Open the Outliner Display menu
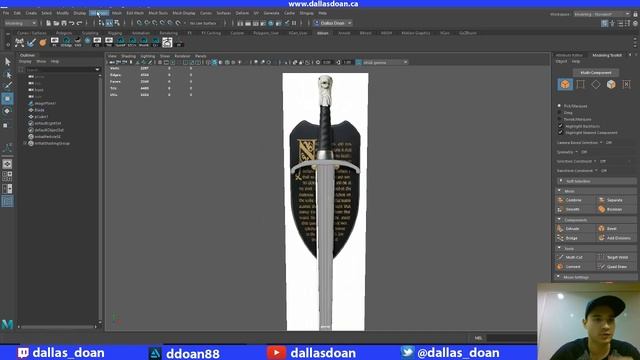640x360 pixels. [25, 61]
